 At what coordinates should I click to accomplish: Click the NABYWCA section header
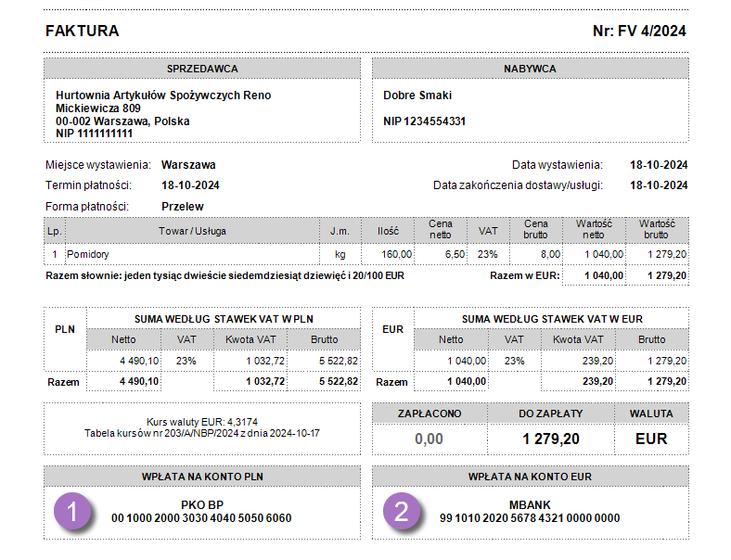click(x=530, y=69)
